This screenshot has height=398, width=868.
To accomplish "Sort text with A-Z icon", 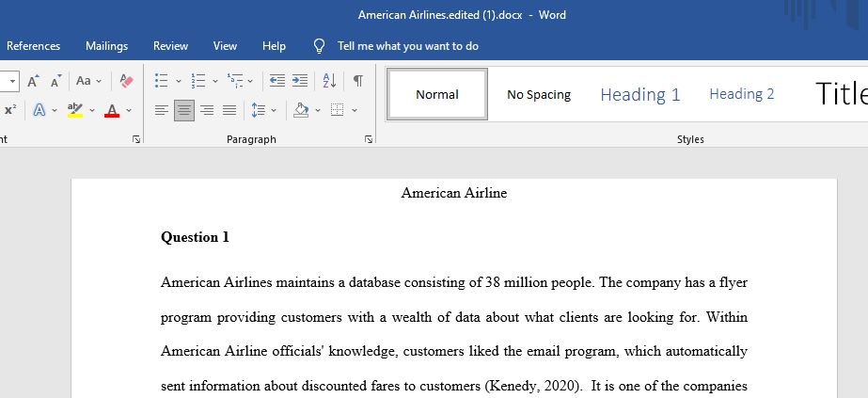I will coord(329,81).
